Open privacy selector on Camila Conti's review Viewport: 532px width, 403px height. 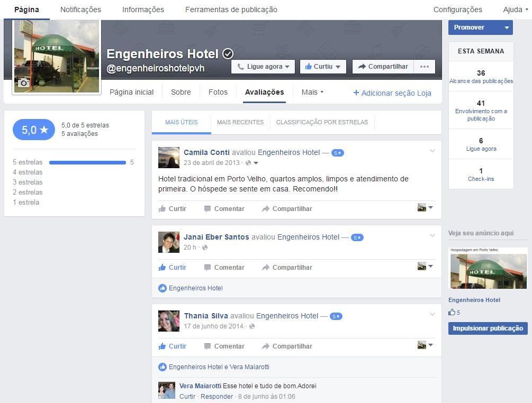(252, 163)
